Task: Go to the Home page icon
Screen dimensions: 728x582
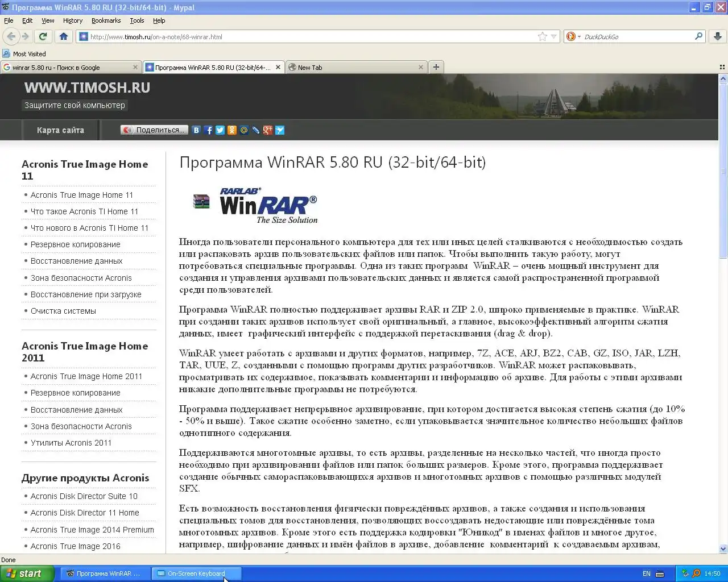Action: (x=63, y=36)
